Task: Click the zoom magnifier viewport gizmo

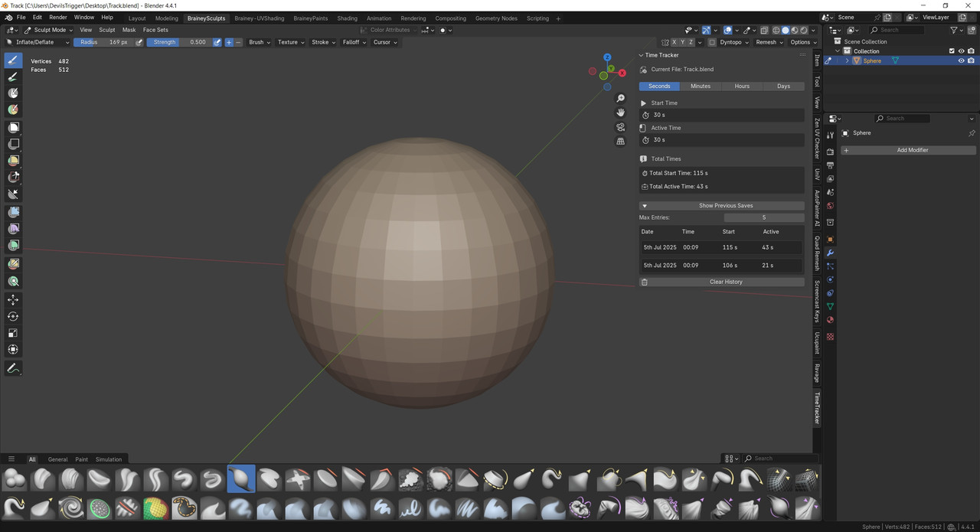Action: [621, 99]
